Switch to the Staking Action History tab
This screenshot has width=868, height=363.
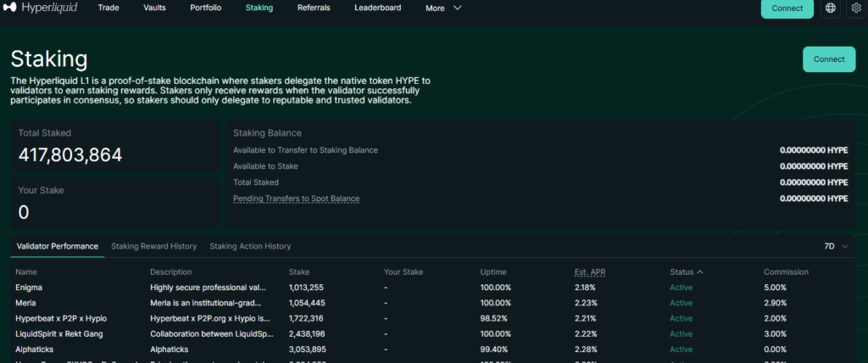coord(250,246)
